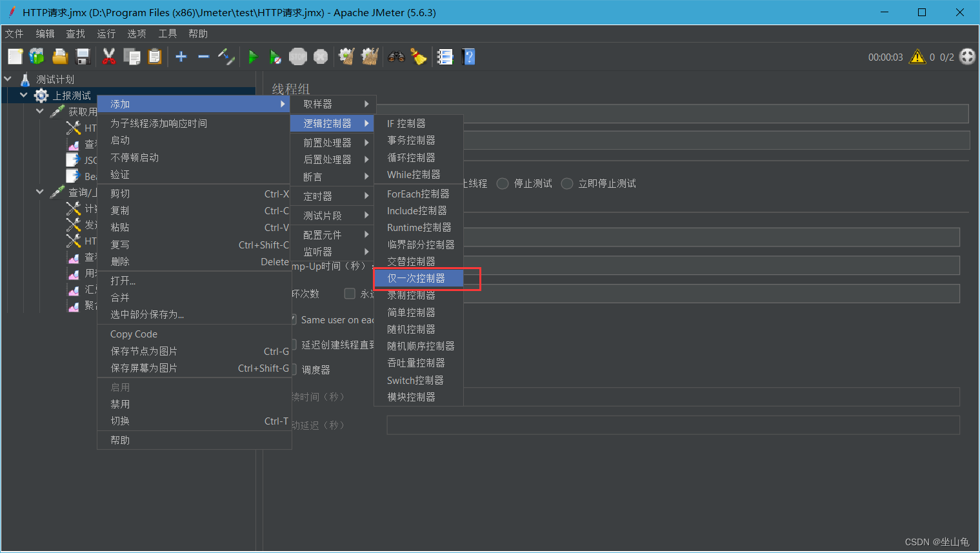
Task: Click 为子线程添加响应时间 context menu entry
Action: [194, 123]
